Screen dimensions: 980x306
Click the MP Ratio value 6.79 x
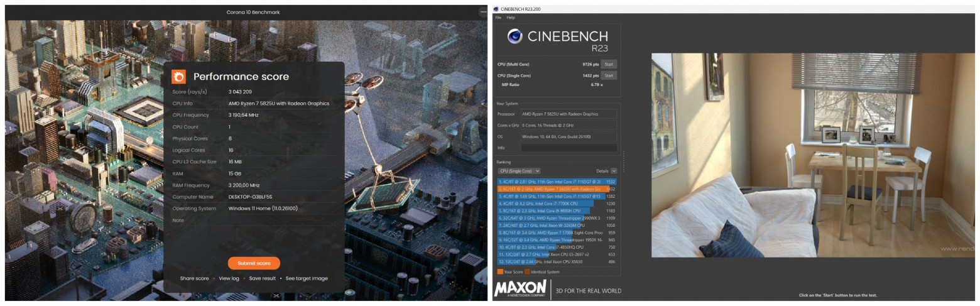click(596, 84)
